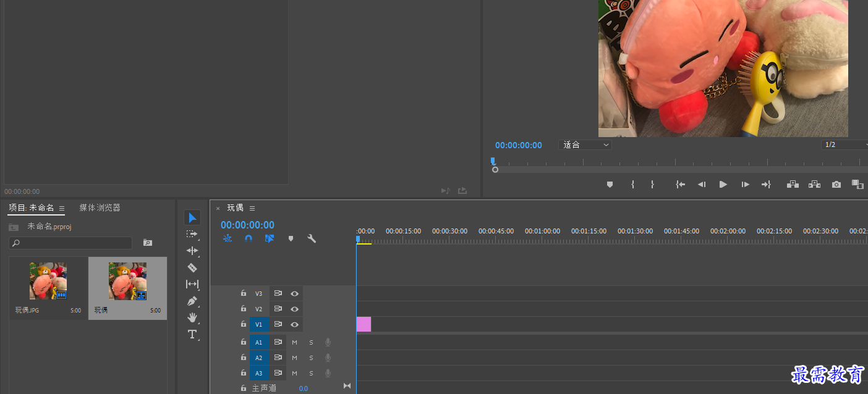
Task: Mute audio track A3
Action: [295, 373]
